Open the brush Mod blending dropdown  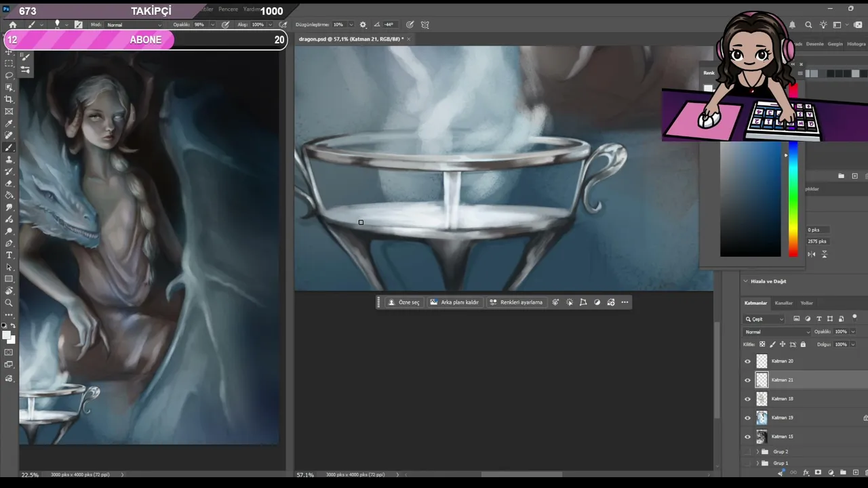click(x=135, y=25)
